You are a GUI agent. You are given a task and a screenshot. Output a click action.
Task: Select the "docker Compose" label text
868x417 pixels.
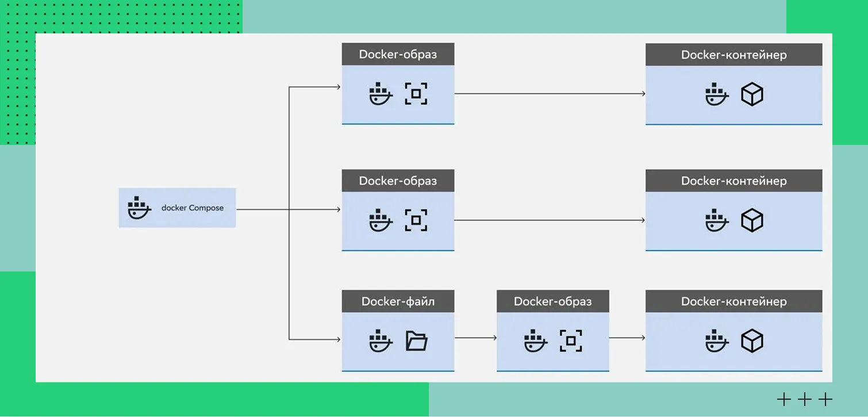[x=193, y=208]
